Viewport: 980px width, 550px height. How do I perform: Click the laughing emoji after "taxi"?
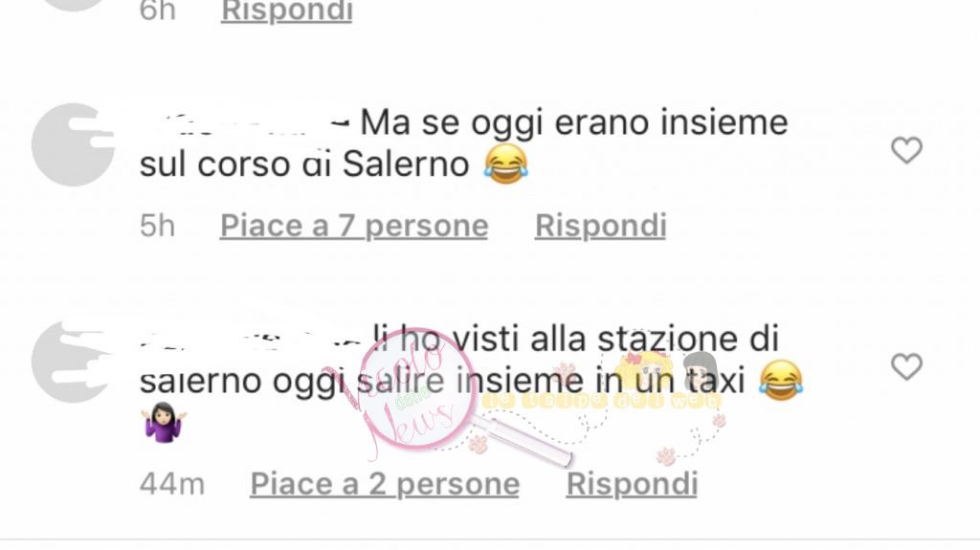point(781,381)
